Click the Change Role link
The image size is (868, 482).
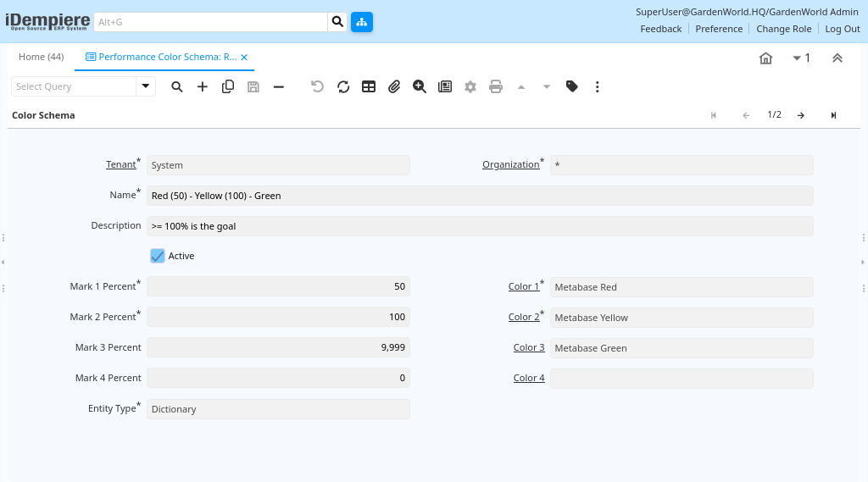[x=783, y=29]
